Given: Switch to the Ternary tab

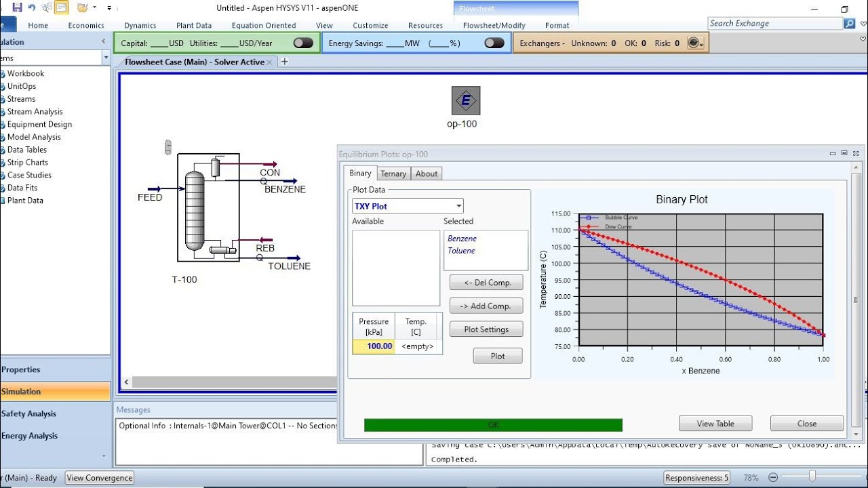Looking at the screenshot, I should pyautogui.click(x=393, y=174).
